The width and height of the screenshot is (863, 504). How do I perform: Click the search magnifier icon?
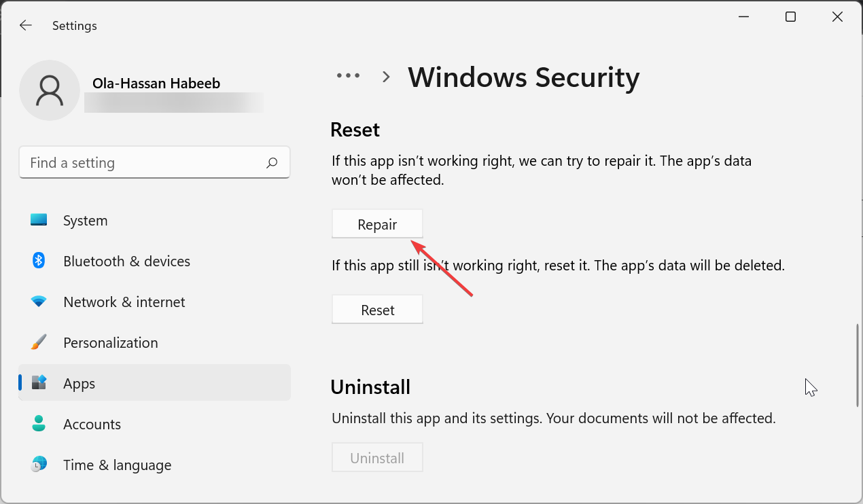[x=272, y=162]
